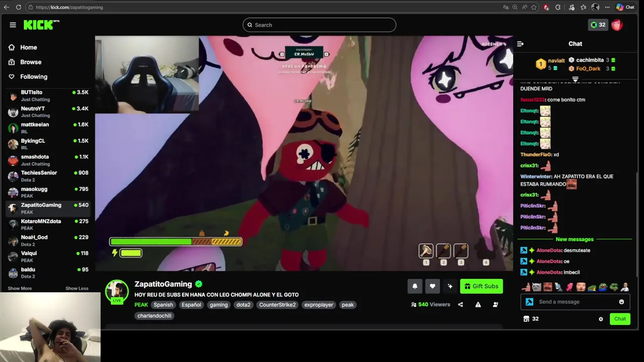Go back with browser back arrow
This screenshot has height=362, width=644.
7,7
